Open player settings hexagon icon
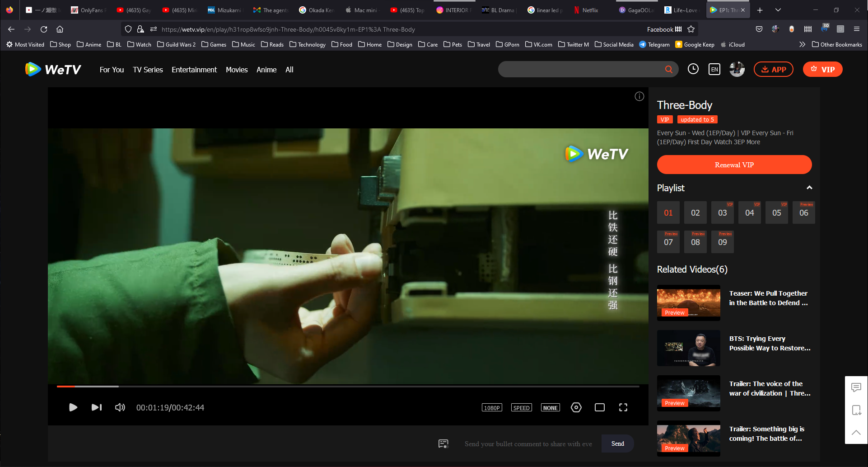The height and width of the screenshot is (467, 868). click(576, 407)
